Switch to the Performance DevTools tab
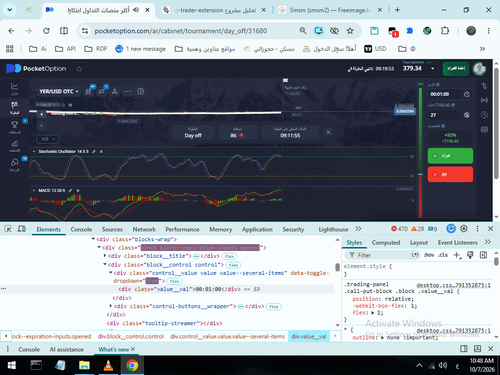This screenshot has height=375, width=500. click(182, 229)
